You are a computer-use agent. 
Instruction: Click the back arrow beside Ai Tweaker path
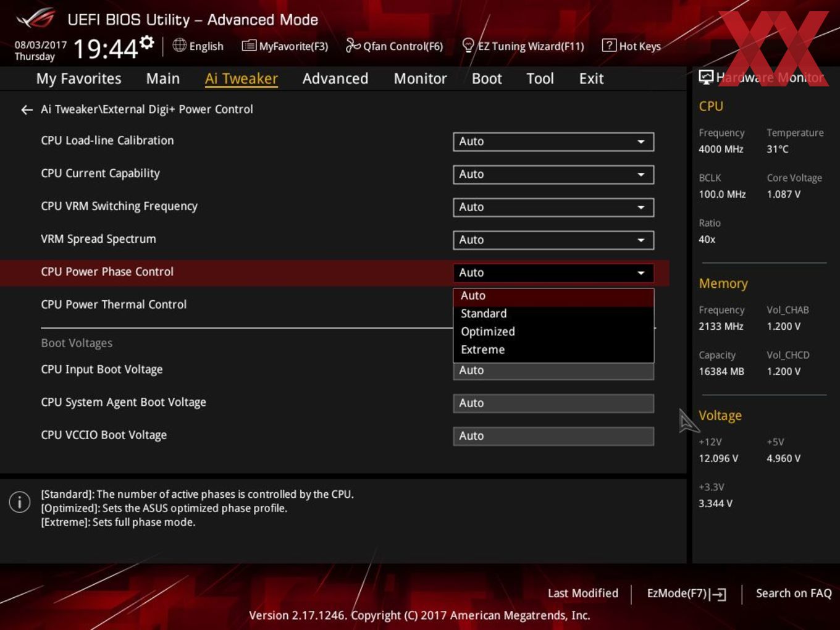27,110
